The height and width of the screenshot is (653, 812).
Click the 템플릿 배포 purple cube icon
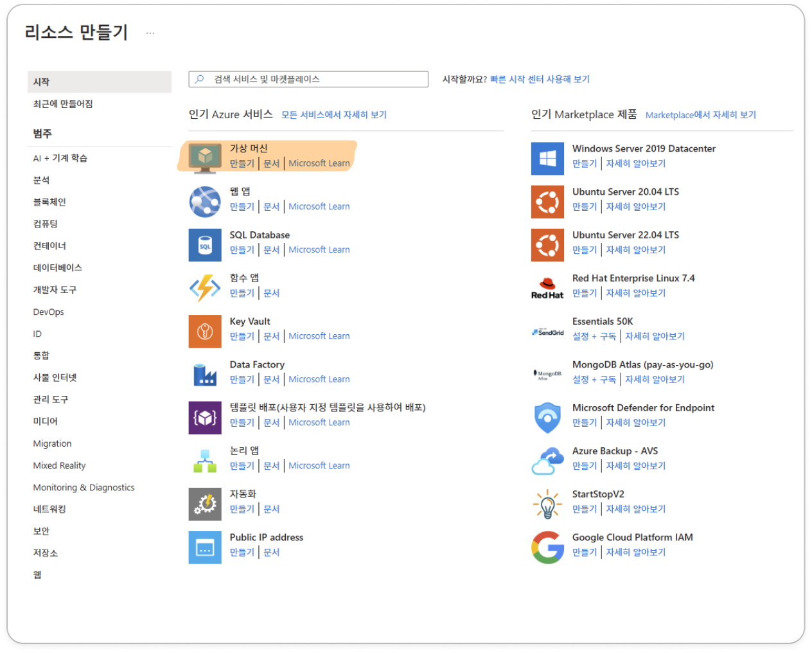205,417
